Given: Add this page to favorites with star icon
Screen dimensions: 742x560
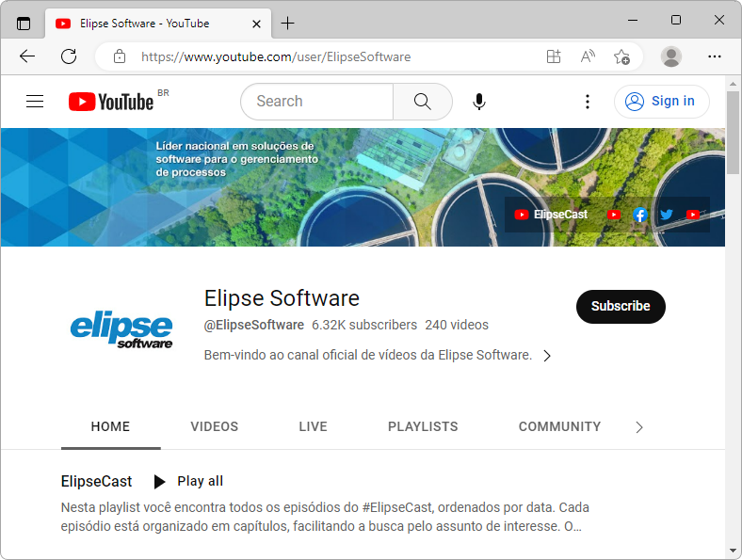Looking at the screenshot, I should point(621,56).
